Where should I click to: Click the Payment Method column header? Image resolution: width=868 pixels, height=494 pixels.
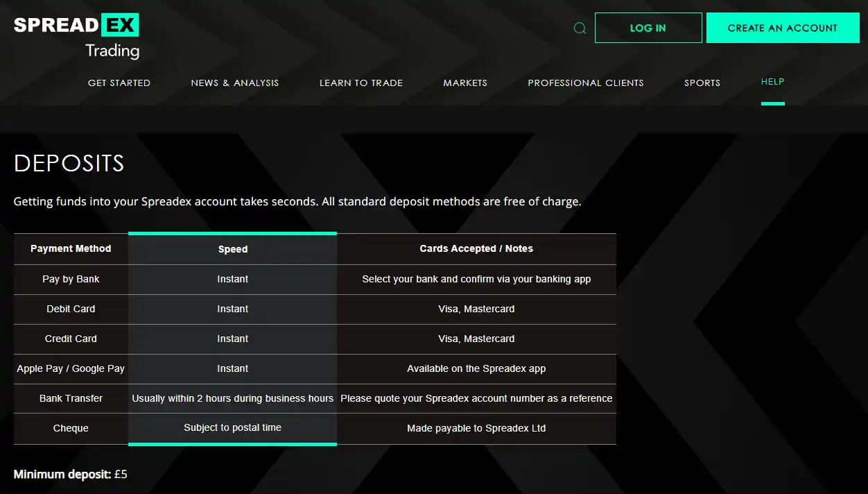pos(71,248)
